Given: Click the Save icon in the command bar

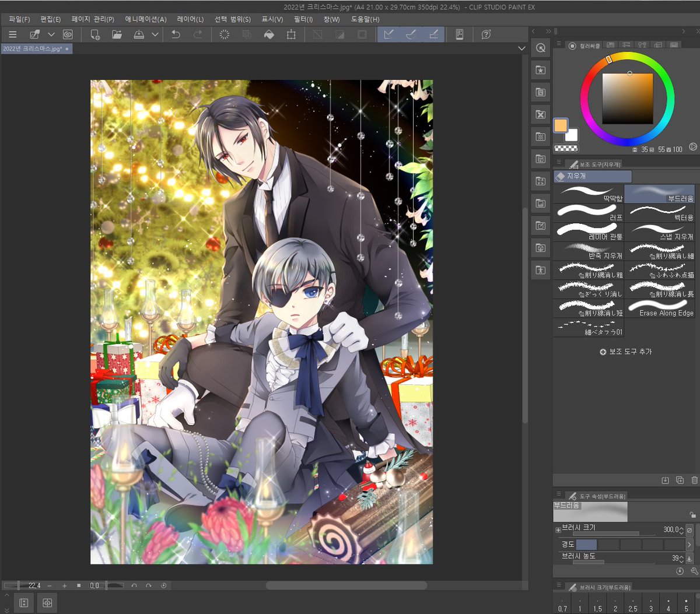Looking at the screenshot, I should (x=139, y=34).
